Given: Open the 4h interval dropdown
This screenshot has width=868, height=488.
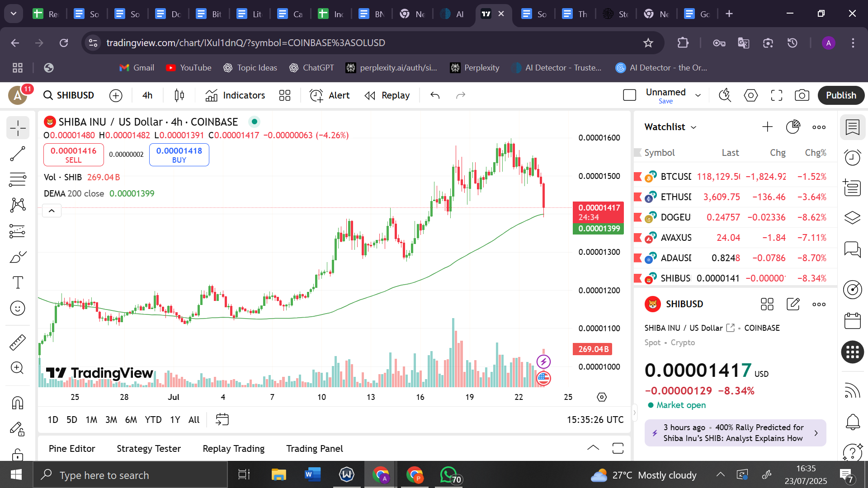Looking at the screenshot, I should pos(147,95).
